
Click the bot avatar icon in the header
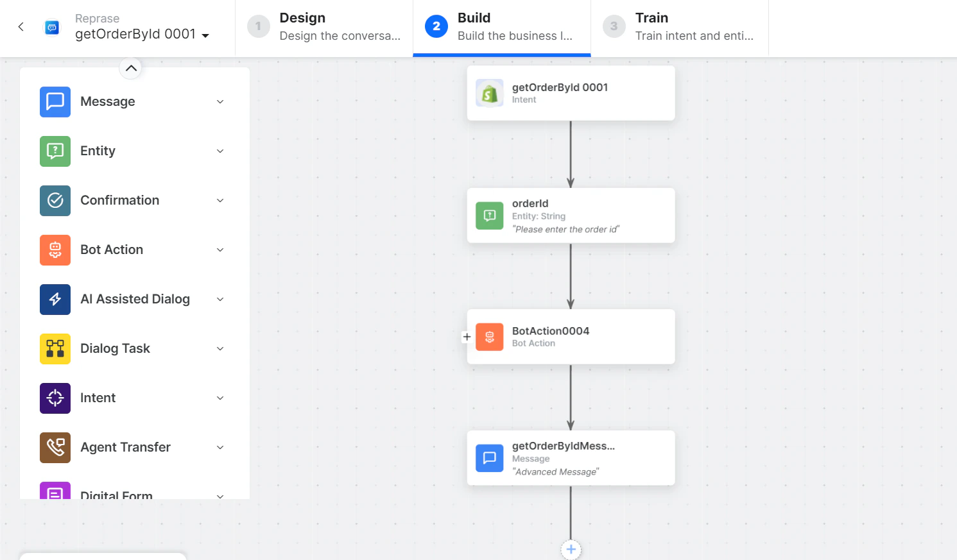click(51, 27)
